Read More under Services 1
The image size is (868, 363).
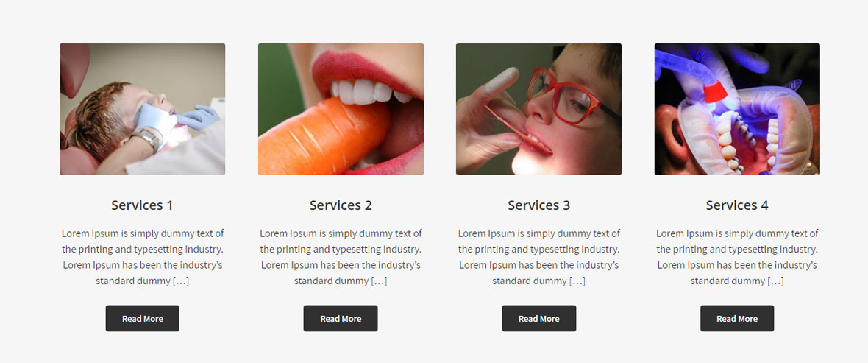click(x=142, y=319)
